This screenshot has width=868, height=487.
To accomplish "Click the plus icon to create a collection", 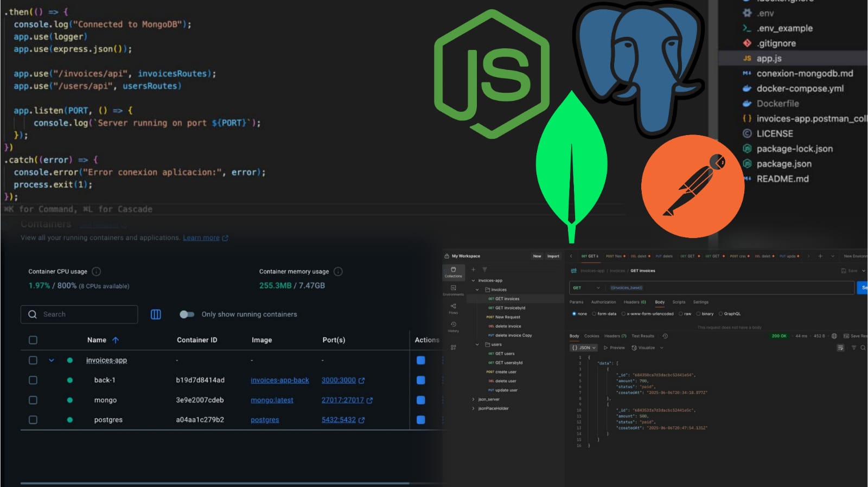I will 473,269.
